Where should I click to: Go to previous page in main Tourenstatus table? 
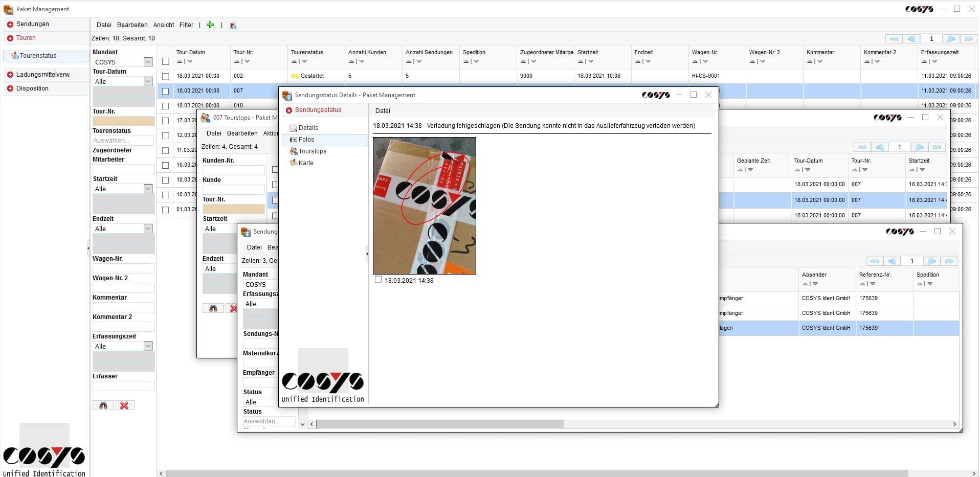911,39
